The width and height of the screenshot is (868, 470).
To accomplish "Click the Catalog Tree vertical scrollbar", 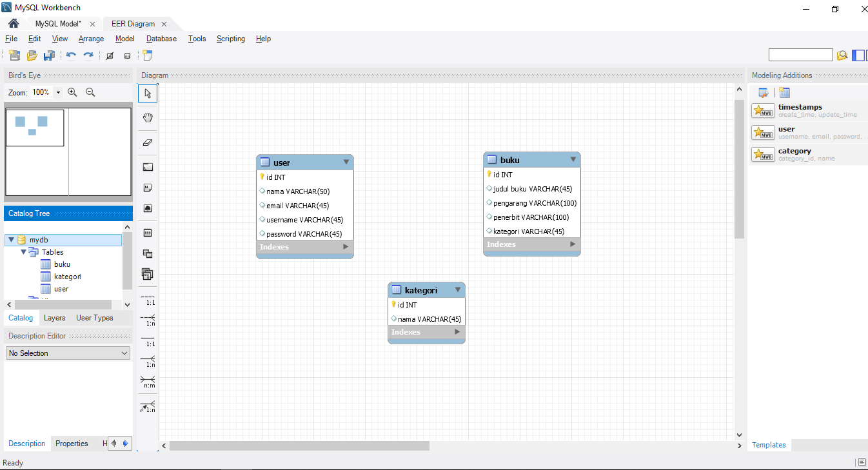I will pyautogui.click(x=128, y=260).
